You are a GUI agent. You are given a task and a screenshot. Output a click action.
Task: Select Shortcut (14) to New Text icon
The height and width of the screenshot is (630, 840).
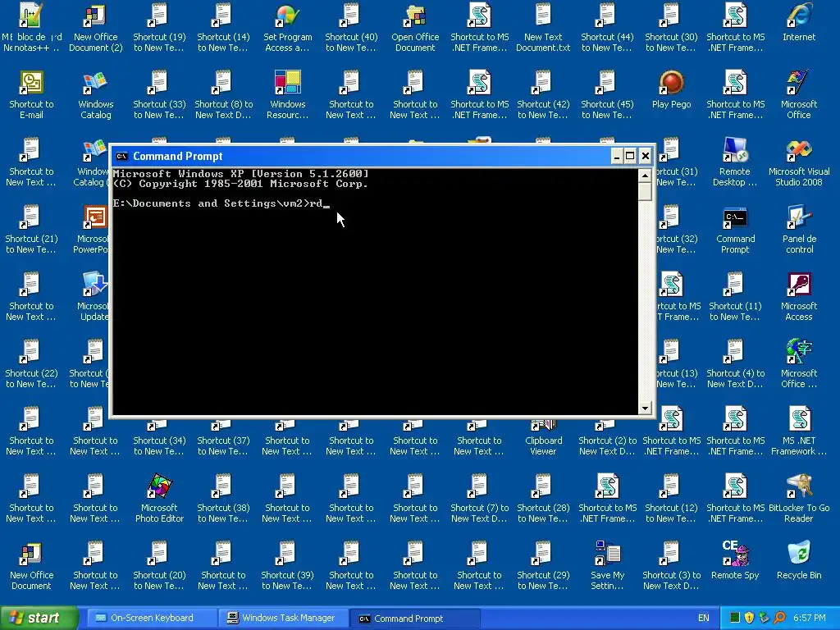(x=223, y=27)
